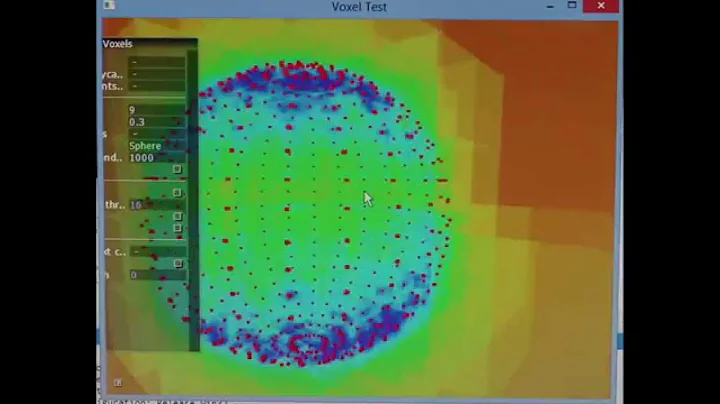Click the Voxels panel vertical scrollbar

pyautogui.click(x=193, y=200)
